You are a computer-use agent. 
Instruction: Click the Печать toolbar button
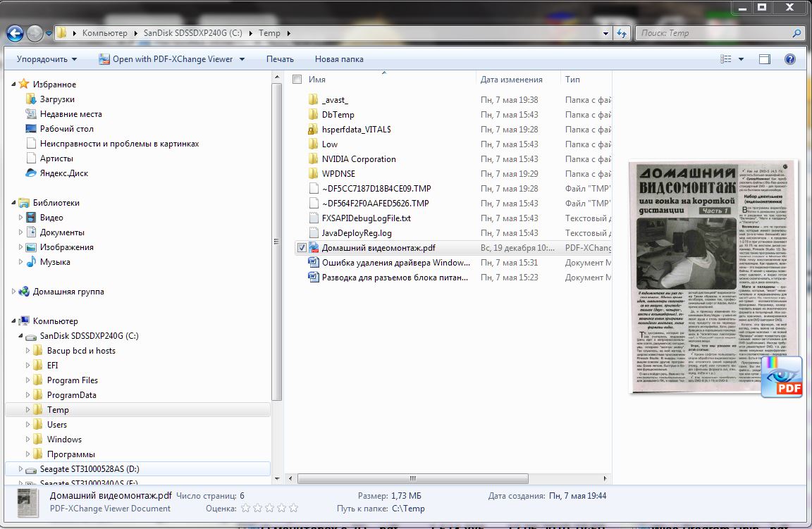click(280, 59)
